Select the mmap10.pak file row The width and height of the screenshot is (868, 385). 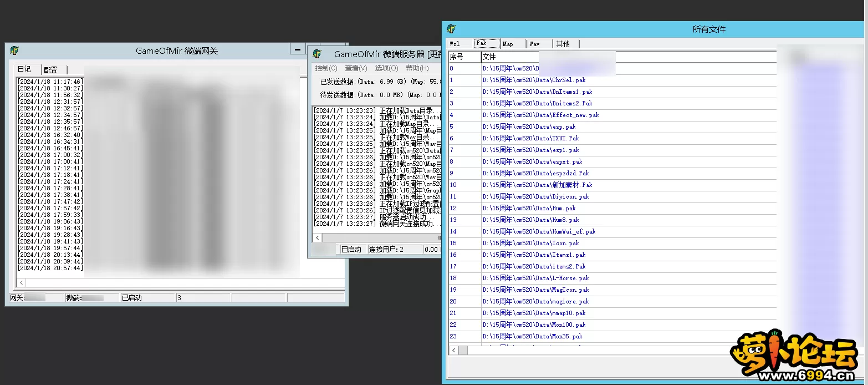[612, 313]
